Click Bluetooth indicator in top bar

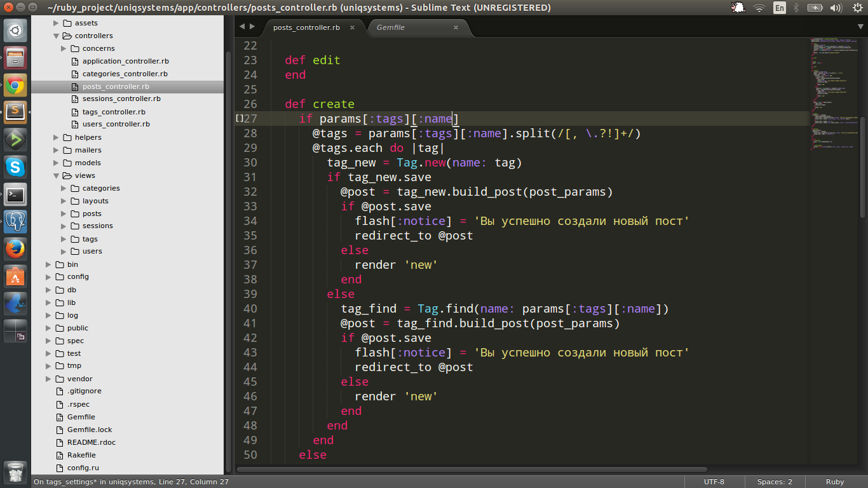tap(796, 8)
